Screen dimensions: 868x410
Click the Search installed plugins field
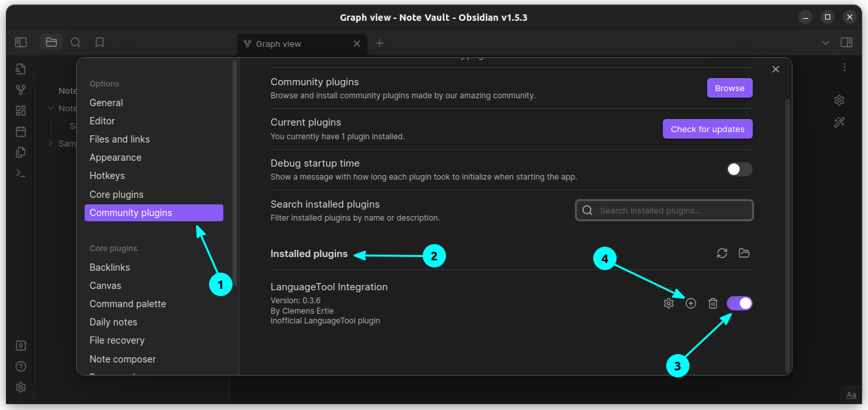point(664,210)
